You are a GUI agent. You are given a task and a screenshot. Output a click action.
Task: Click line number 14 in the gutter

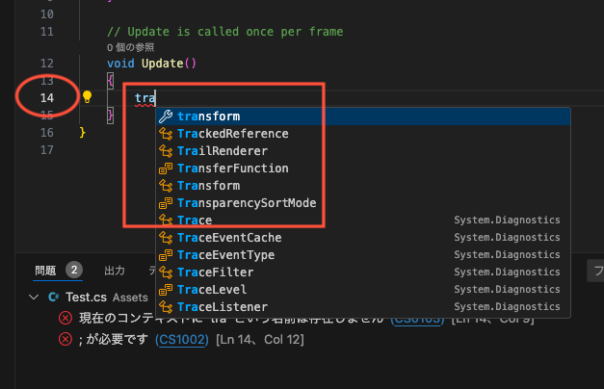(x=47, y=98)
